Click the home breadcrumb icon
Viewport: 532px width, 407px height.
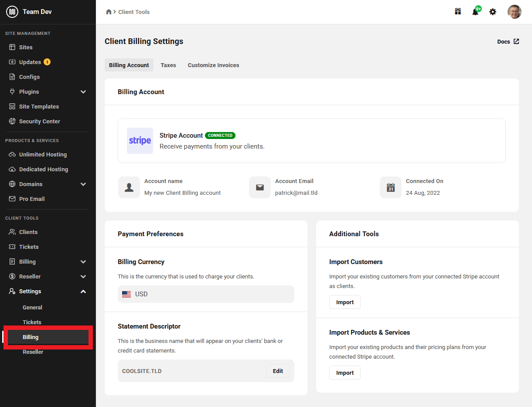pos(109,12)
